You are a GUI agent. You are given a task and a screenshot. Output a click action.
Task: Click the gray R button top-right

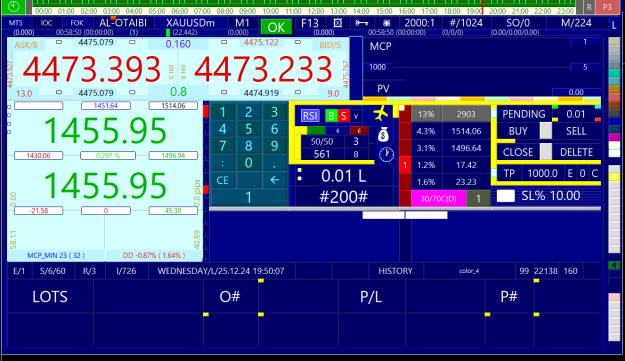pos(589,7)
